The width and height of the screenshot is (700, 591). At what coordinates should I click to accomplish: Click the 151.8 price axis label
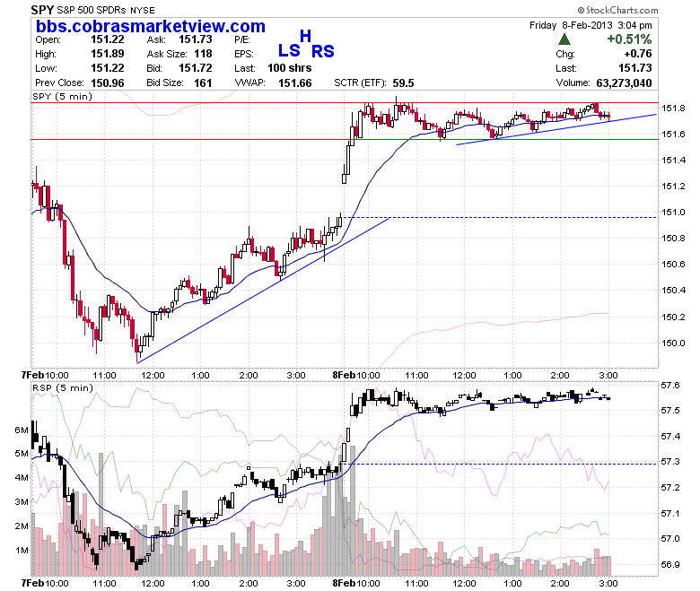point(673,108)
